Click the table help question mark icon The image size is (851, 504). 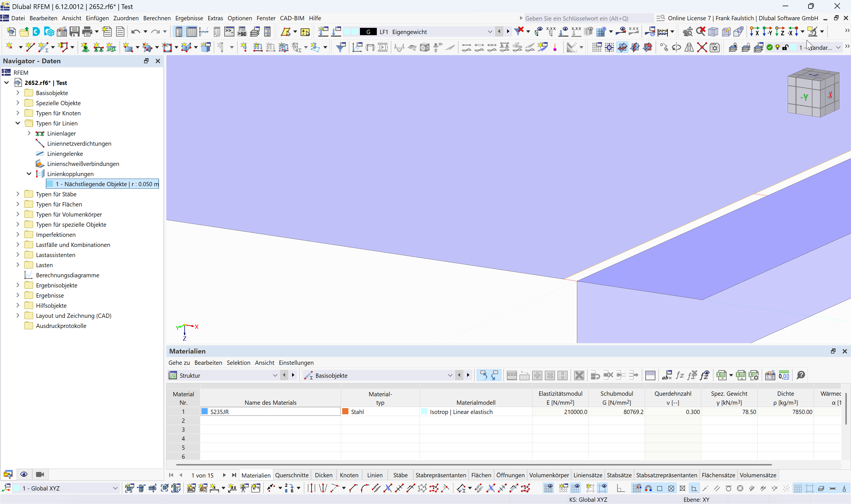(801, 375)
